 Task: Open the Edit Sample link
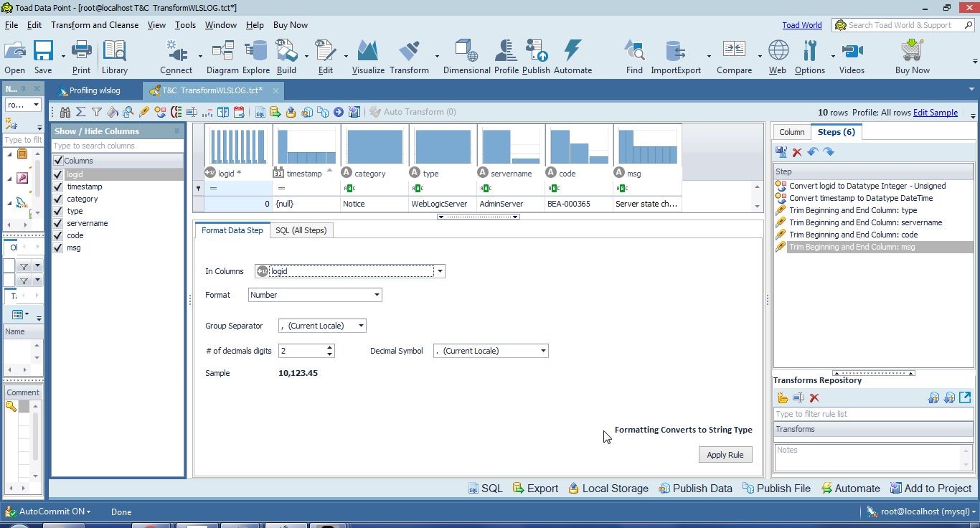coord(935,113)
